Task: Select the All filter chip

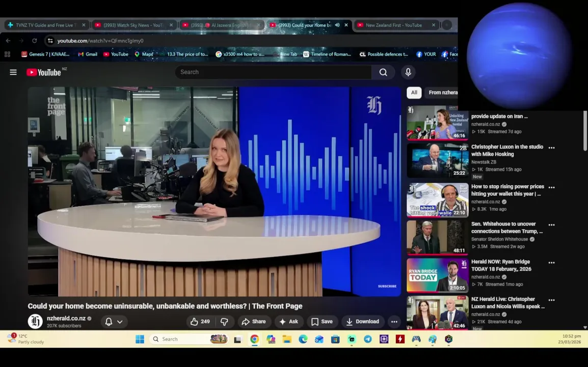Action: pos(414,92)
